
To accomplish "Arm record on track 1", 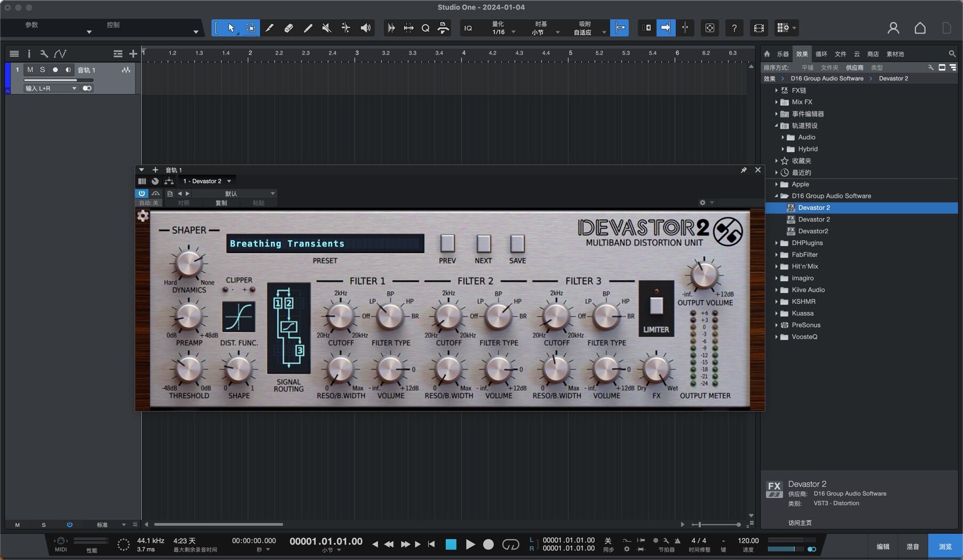I will 55,69.
